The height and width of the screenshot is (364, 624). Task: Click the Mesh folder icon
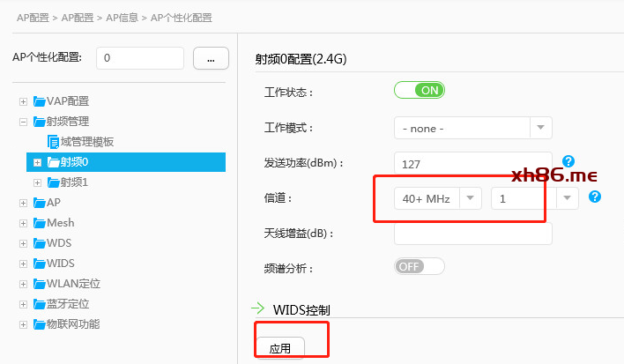[x=39, y=223]
